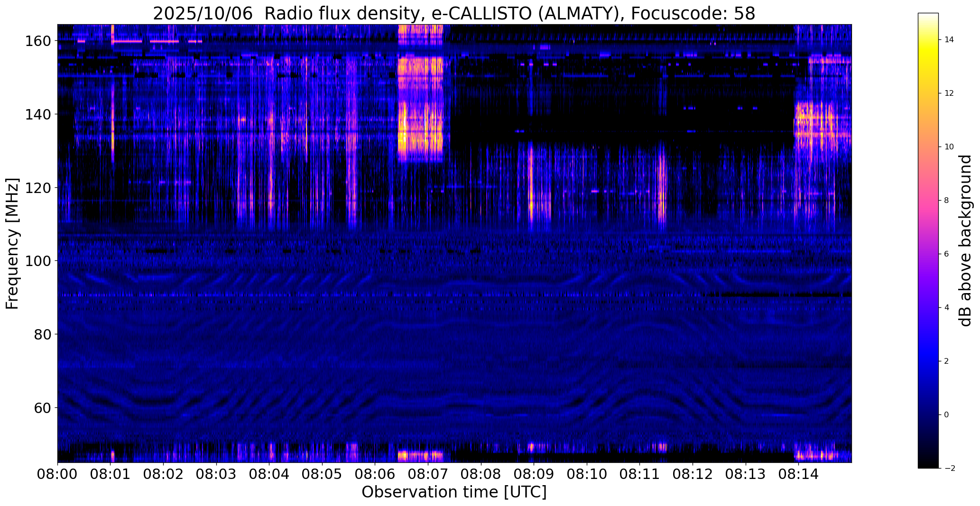Click the colorbar tick label −2
980x506 pixels.
tap(949, 469)
